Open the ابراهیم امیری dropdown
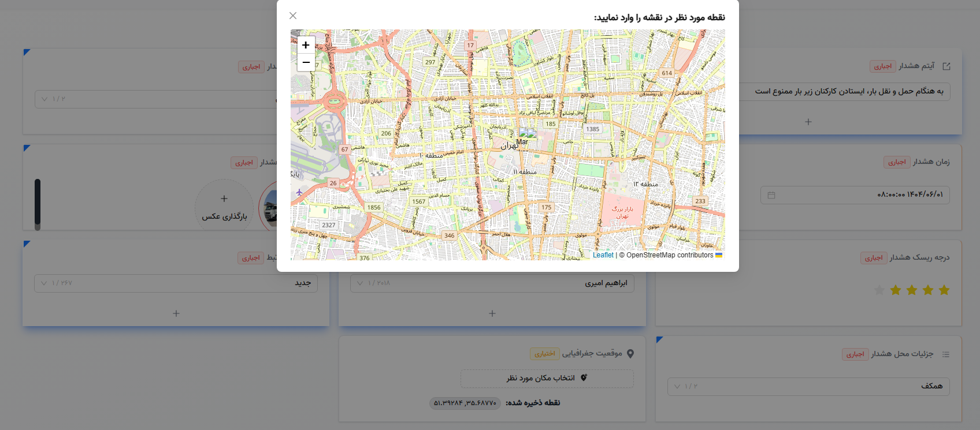The image size is (980, 430). pos(492,283)
